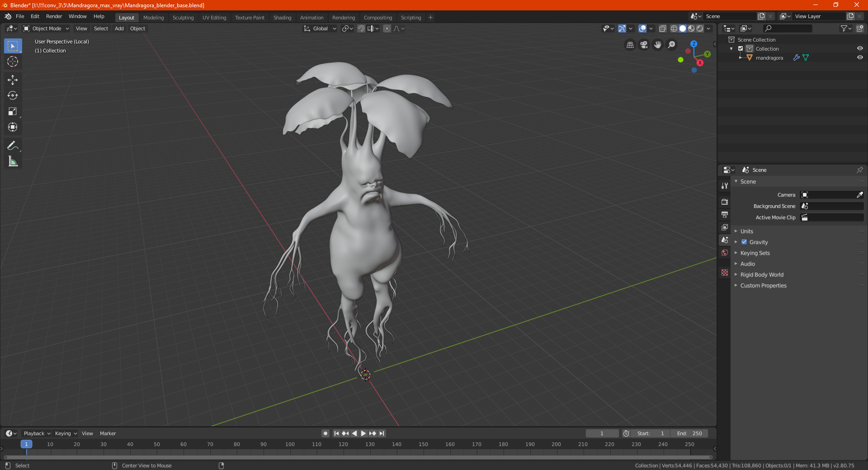Select the 3D Cursor tool

pyautogui.click(x=13, y=61)
